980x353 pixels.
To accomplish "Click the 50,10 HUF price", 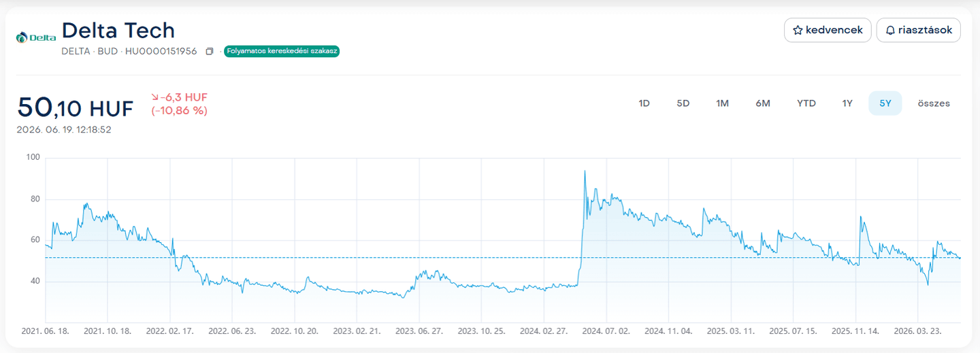I will (x=76, y=107).
